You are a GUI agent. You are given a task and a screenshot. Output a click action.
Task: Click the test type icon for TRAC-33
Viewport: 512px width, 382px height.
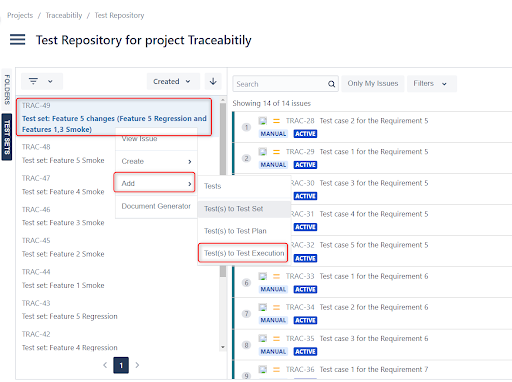tap(263, 276)
